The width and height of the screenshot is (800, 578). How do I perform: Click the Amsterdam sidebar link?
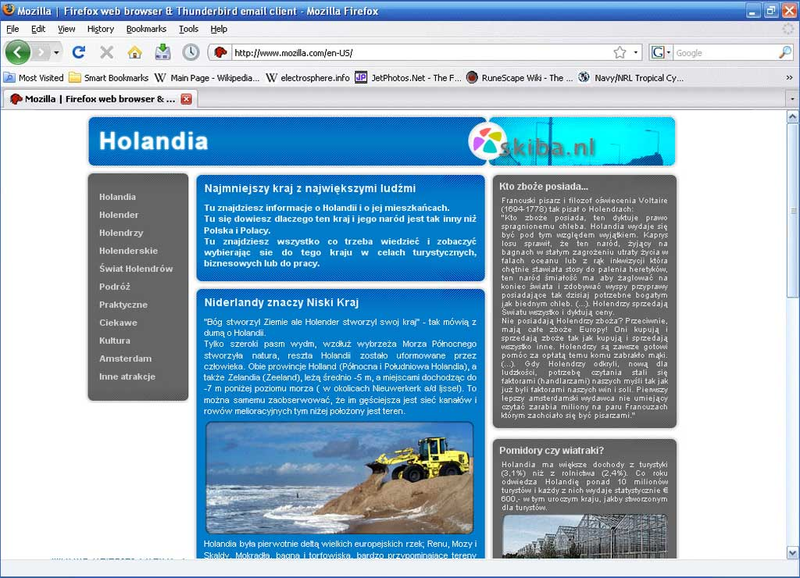[x=125, y=358]
